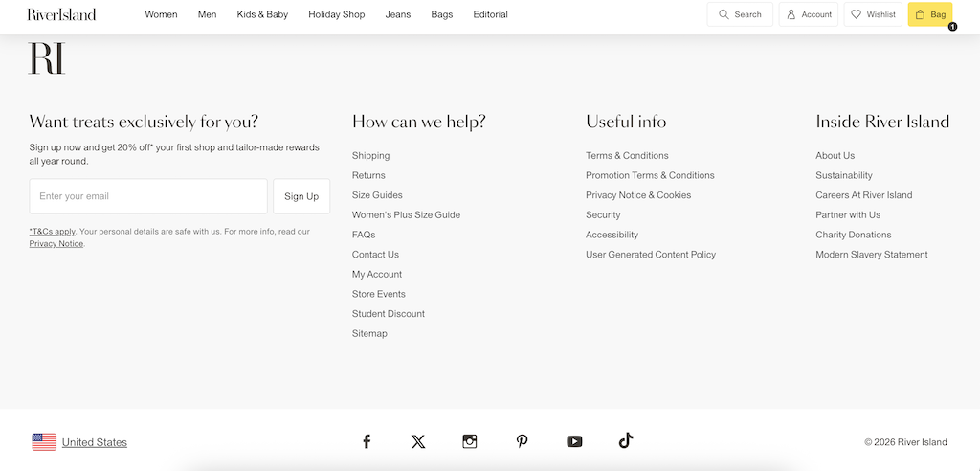This screenshot has width=980, height=471.
Task: Open My Account footer link
Action: coord(377,275)
